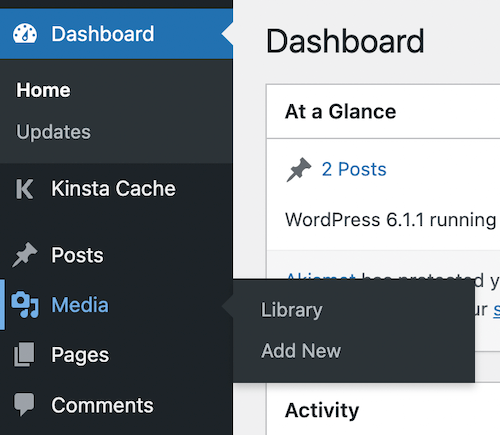This screenshot has width=500, height=435.
Task: Open the Media menu item
Action: click(x=116, y=305)
